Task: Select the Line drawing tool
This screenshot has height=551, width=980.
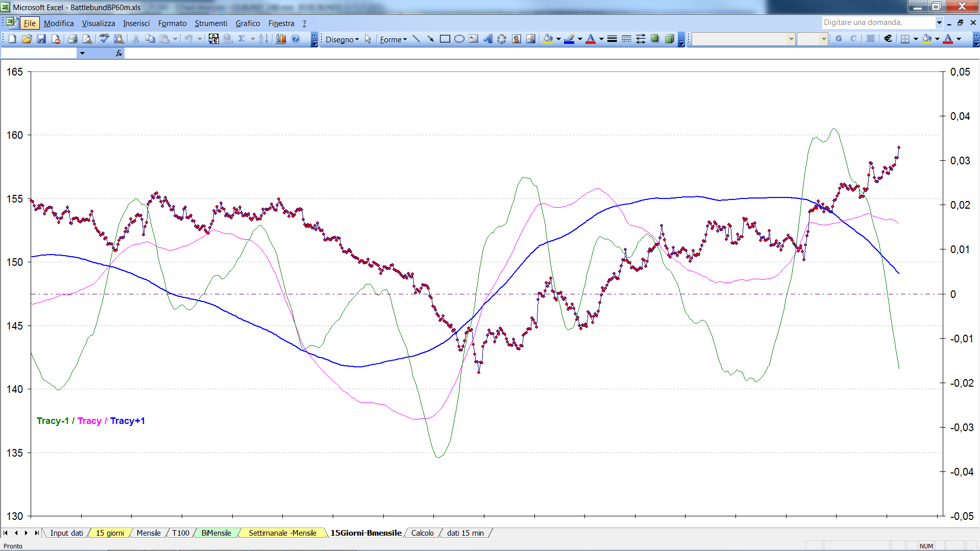Action: tap(416, 39)
